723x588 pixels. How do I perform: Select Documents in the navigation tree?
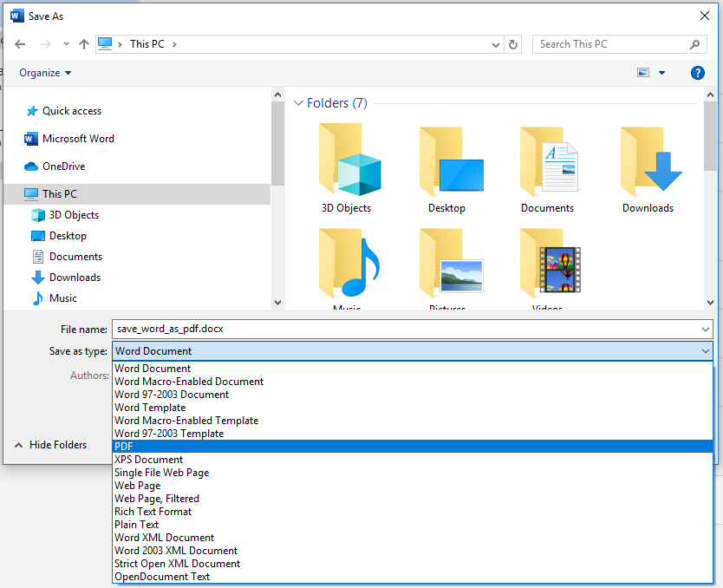(x=67, y=257)
